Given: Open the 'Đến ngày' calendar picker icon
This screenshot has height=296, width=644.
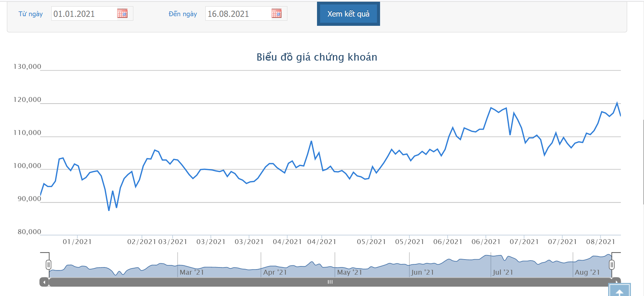Looking at the screenshot, I should (x=276, y=13).
